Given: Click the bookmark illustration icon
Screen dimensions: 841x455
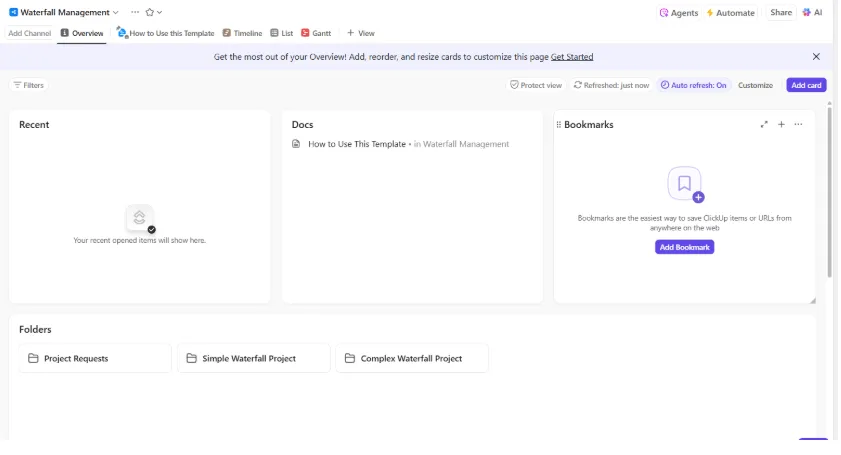Looking at the screenshot, I should point(685,184).
